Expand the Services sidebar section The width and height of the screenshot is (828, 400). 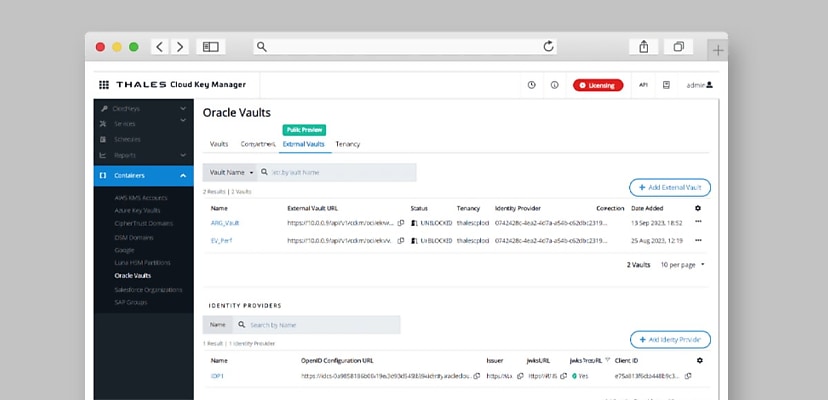click(144, 124)
